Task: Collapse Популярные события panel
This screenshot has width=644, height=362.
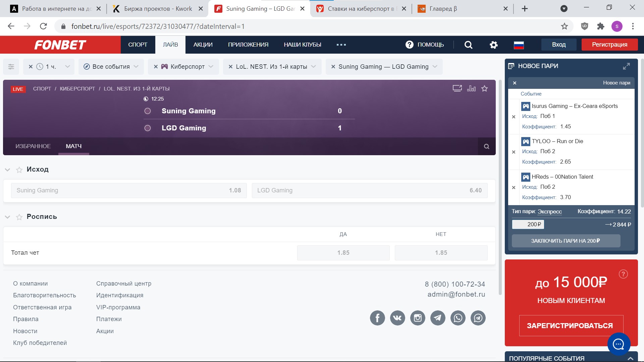Action: (630, 358)
